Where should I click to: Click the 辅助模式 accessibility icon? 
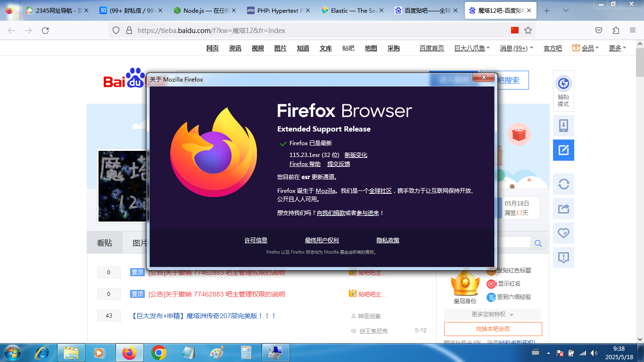click(x=563, y=91)
